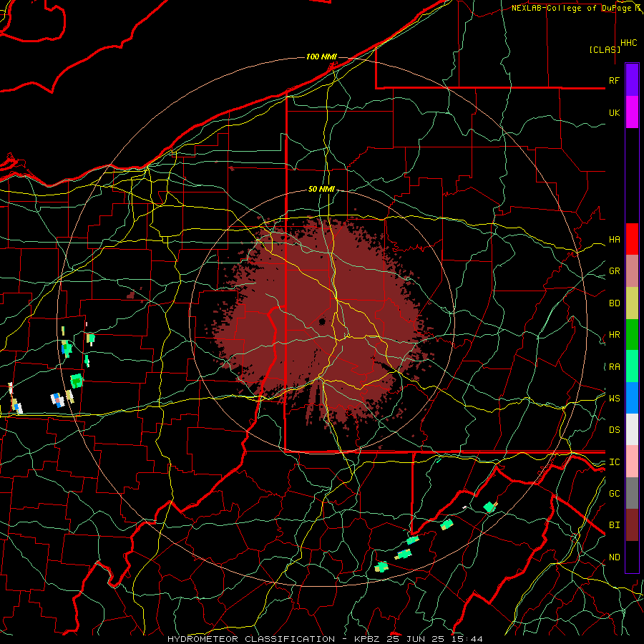Click the "25 JUN 25" date text
The image size is (644, 644).
click(416, 639)
